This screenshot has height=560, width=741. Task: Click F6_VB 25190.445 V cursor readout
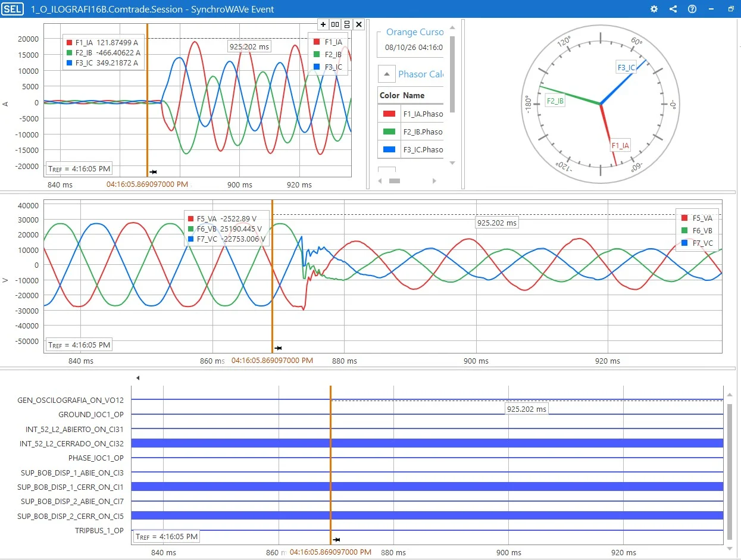pos(226,229)
